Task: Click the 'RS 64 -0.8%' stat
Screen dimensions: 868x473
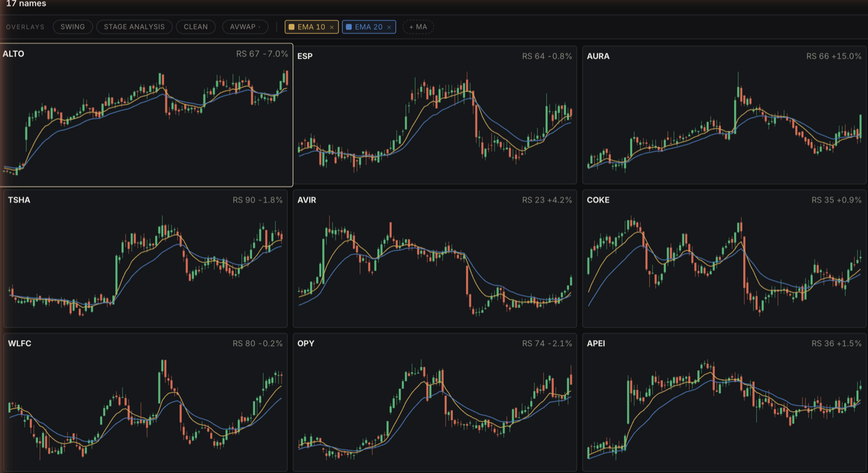Action: pyautogui.click(x=547, y=56)
